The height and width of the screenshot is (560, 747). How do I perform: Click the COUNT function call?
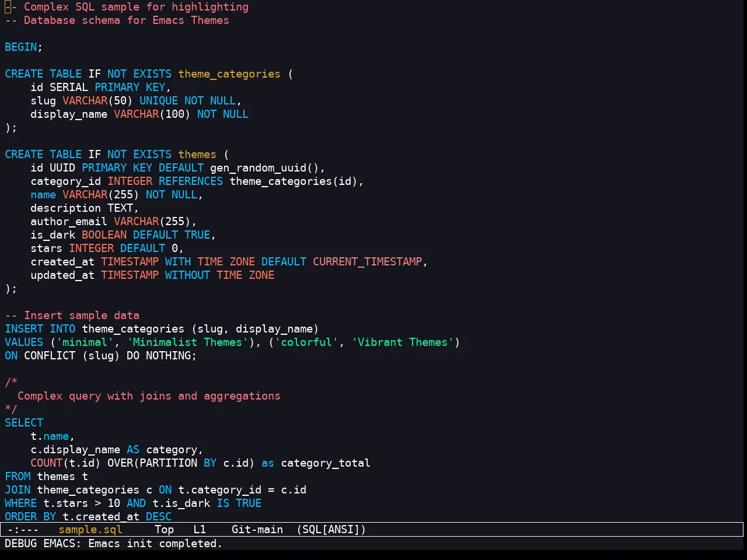65,463
